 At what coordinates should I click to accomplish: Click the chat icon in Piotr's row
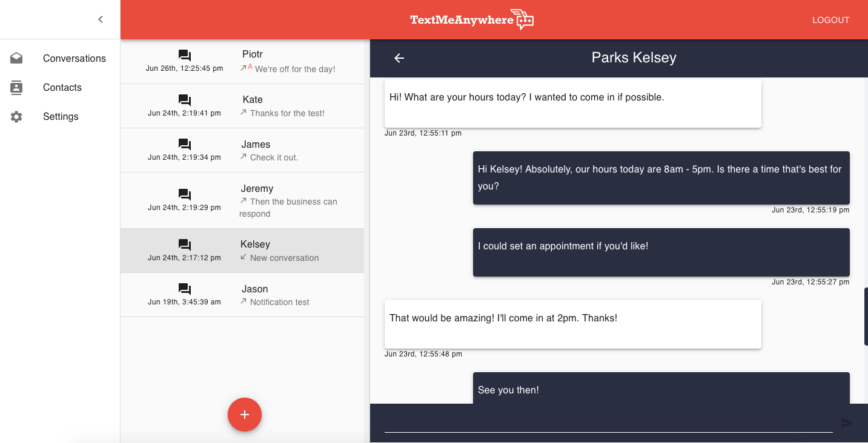tap(185, 55)
